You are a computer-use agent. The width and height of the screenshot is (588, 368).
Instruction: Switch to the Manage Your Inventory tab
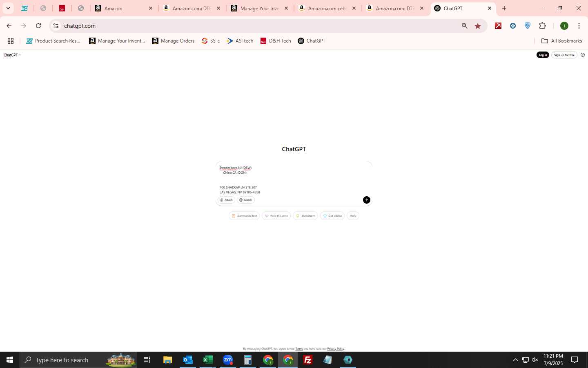click(260, 8)
